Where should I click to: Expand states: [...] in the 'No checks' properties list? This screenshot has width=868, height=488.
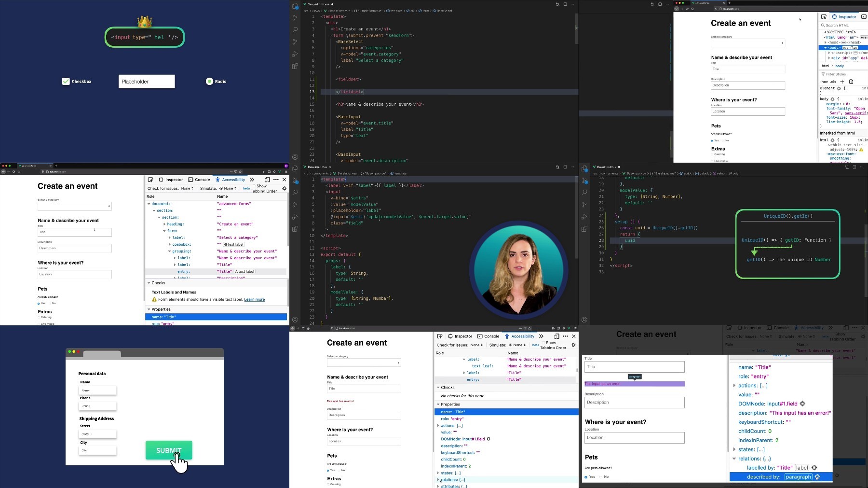(x=438, y=473)
